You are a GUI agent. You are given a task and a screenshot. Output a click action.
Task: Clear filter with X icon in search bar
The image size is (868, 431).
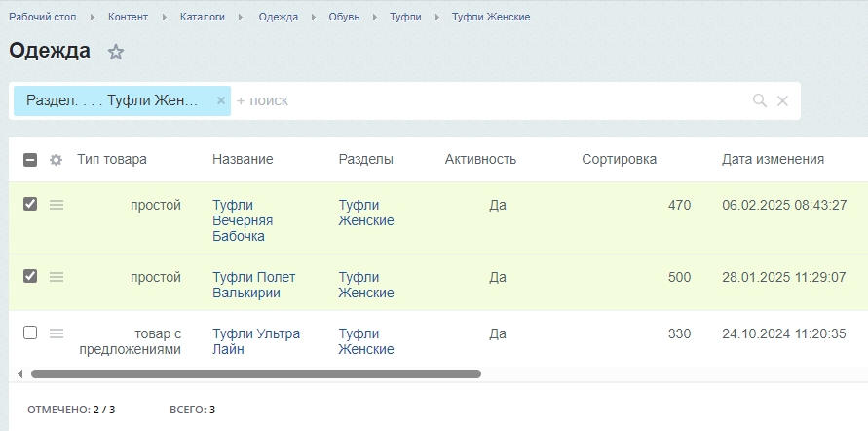tap(782, 100)
